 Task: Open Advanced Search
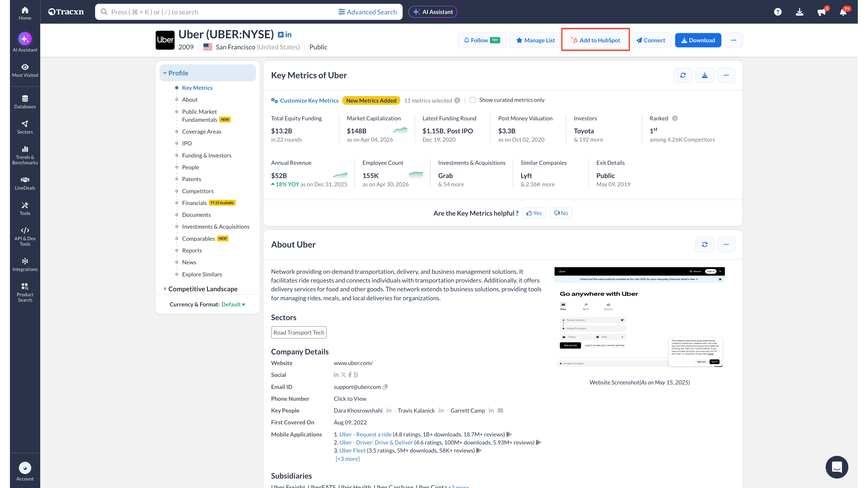368,12
